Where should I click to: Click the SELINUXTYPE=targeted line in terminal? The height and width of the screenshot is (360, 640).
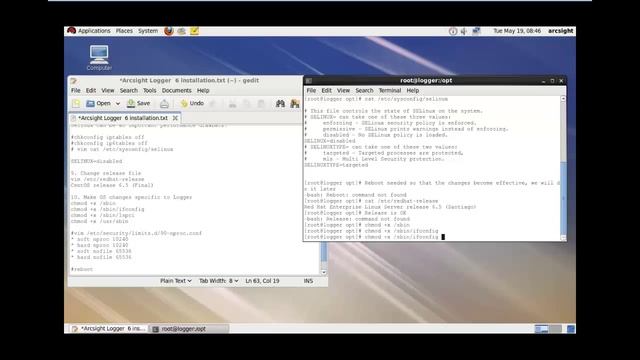336,165
